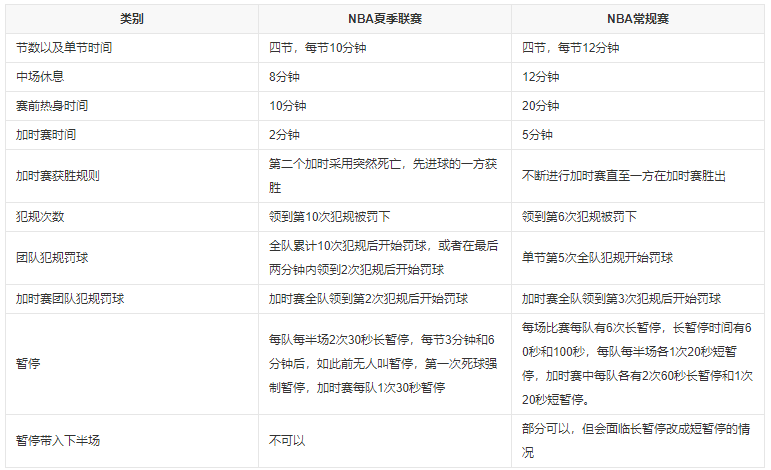The height and width of the screenshot is (470, 771).
Task: Select the '加时赛时间' row label
Action: tap(46, 135)
